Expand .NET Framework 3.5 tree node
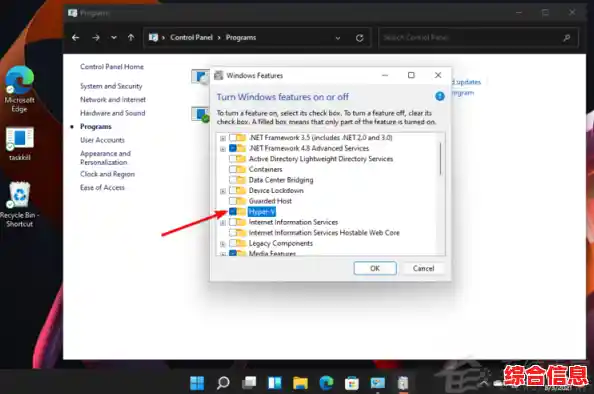This screenshot has width=594, height=394. [x=223, y=138]
